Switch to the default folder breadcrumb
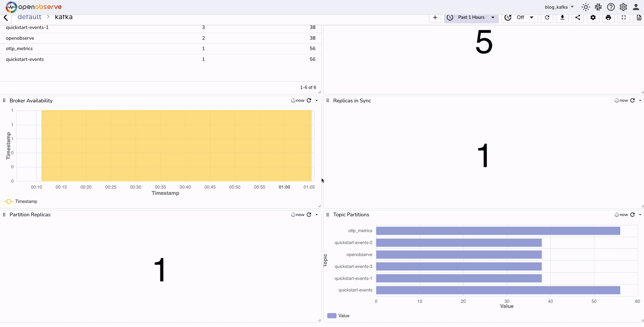Image resolution: width=644 pixels, height=327 pixels. (x=29, y=17)
